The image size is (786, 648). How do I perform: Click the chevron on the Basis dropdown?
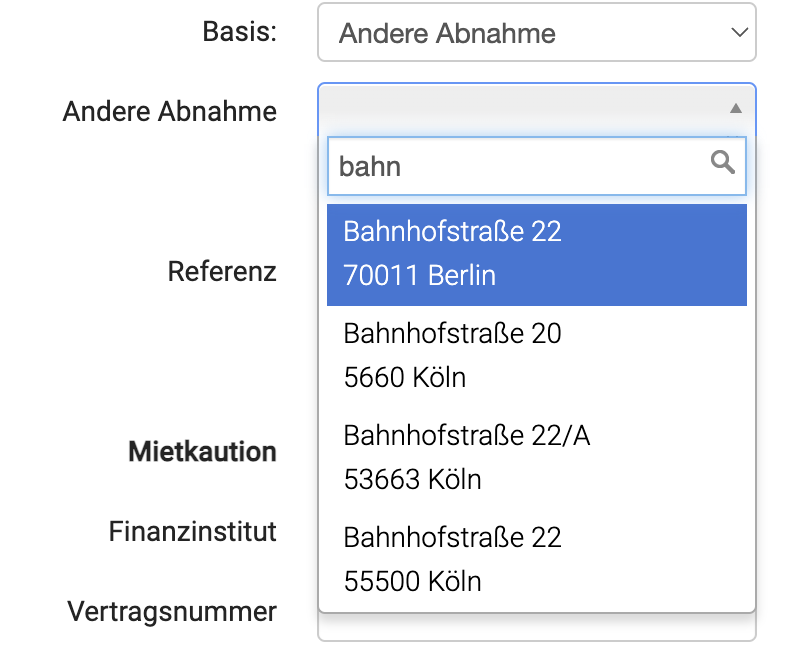point(739,33)
